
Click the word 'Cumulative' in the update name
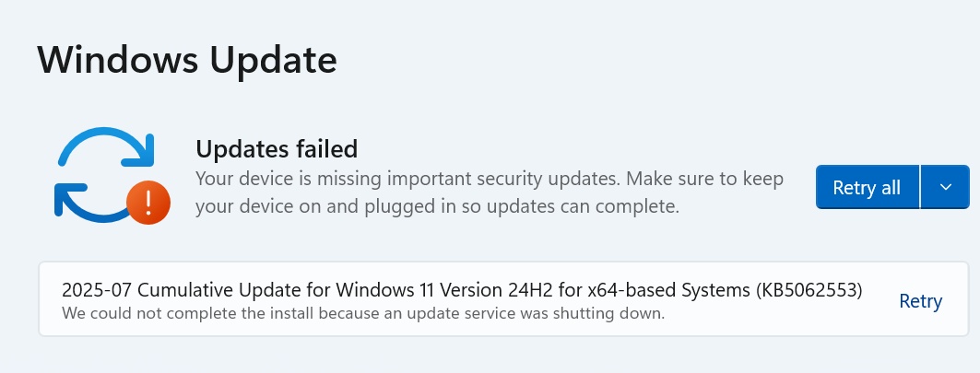(173, 290)
